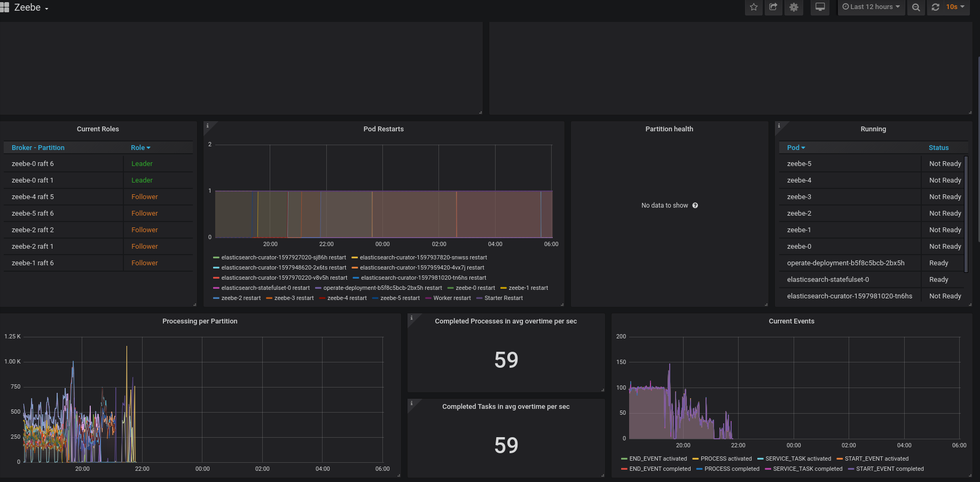The width and height of the screenshot is (980, 482).
Task: Open color picker for END_EVENT activated swatch
Action: (x=624, y=459)
